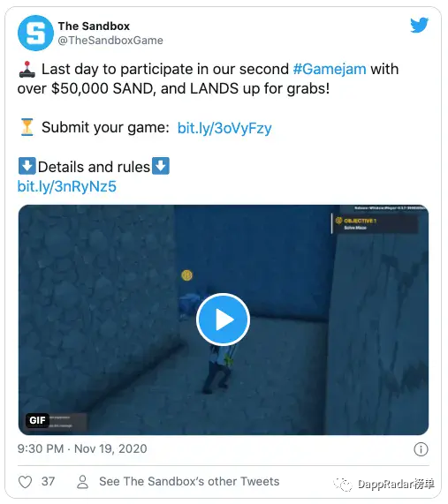The height and width of the screenshot is (504, 448).
Task: Click the @TheSandboxGame handle
Action: (110, 41)
